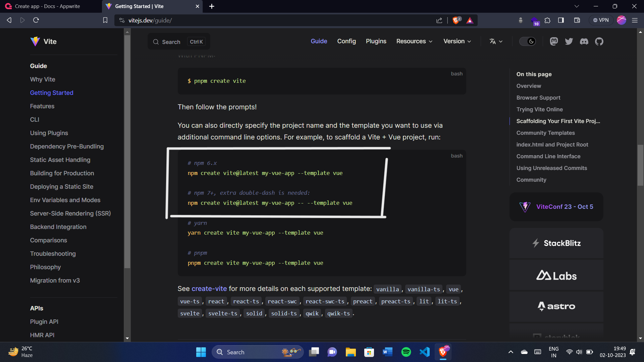Follow the create-vite link
The image size is (644, 362).
(209, 289)
